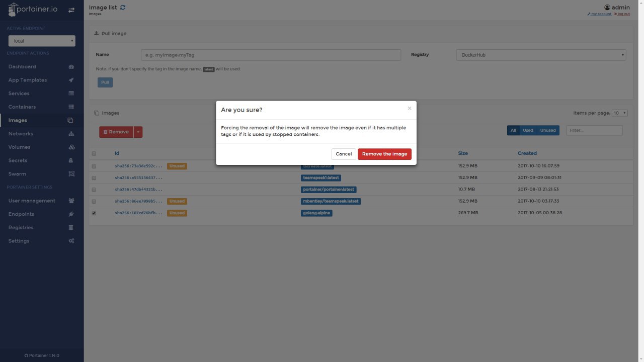Click the golang:alpine tag label
644x362 pixels.
pyautogui.click(x=316, y=213)
